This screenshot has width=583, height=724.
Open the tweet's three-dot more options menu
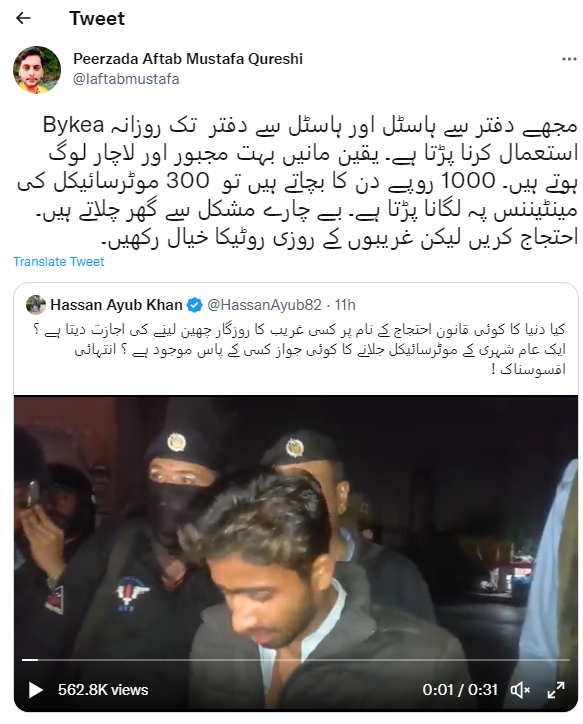point(569,59)
